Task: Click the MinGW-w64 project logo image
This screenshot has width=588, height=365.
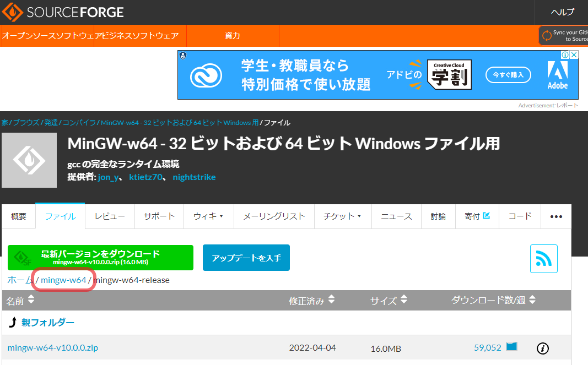Action: pos(29,160)
